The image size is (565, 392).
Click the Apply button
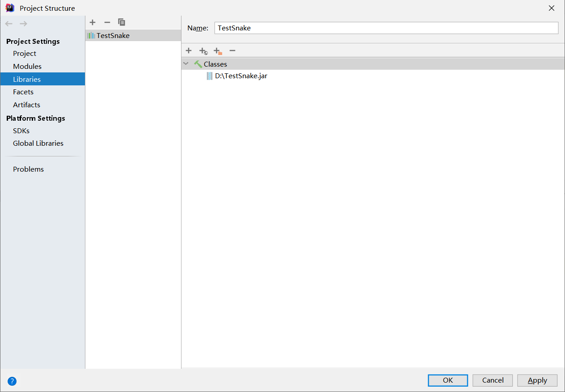point(537,380)
